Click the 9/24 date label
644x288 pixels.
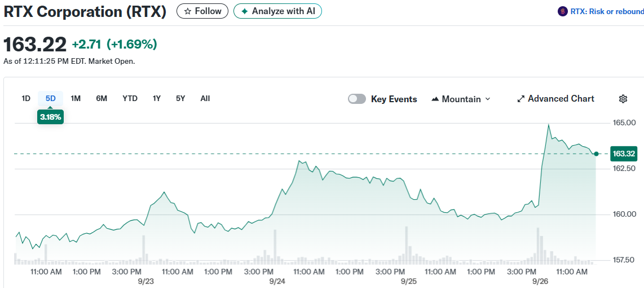pyautogui.click(x=277, y=282)
